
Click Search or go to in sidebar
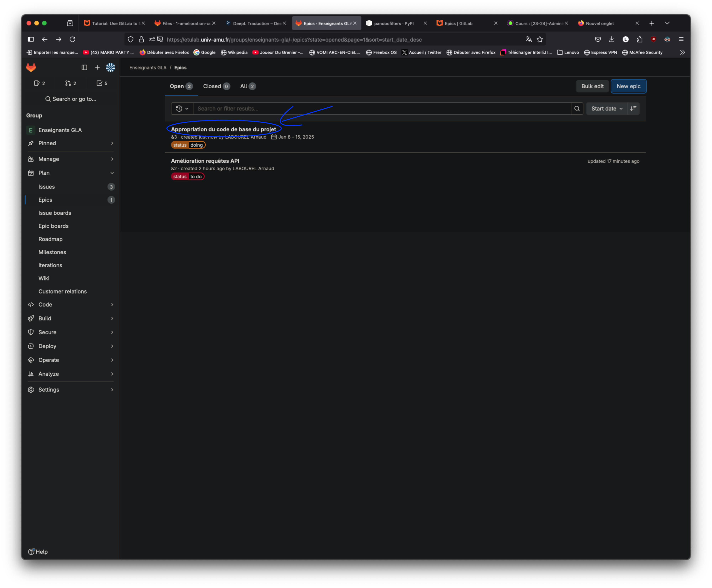pos(71,99)
